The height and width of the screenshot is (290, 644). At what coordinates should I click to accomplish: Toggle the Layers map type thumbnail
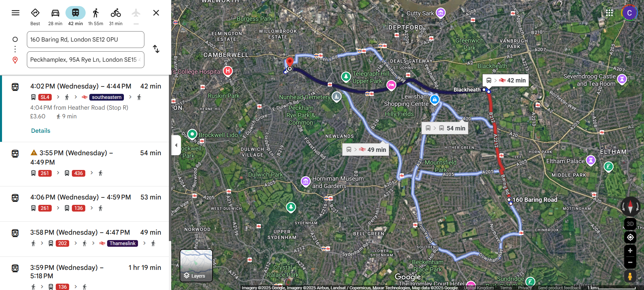(196, 266)
